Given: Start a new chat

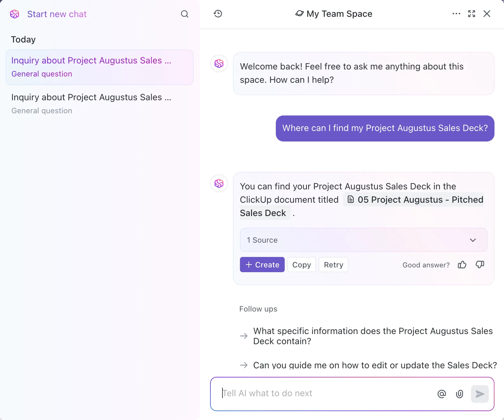Looking at the screenshot, I should point(57,14).
